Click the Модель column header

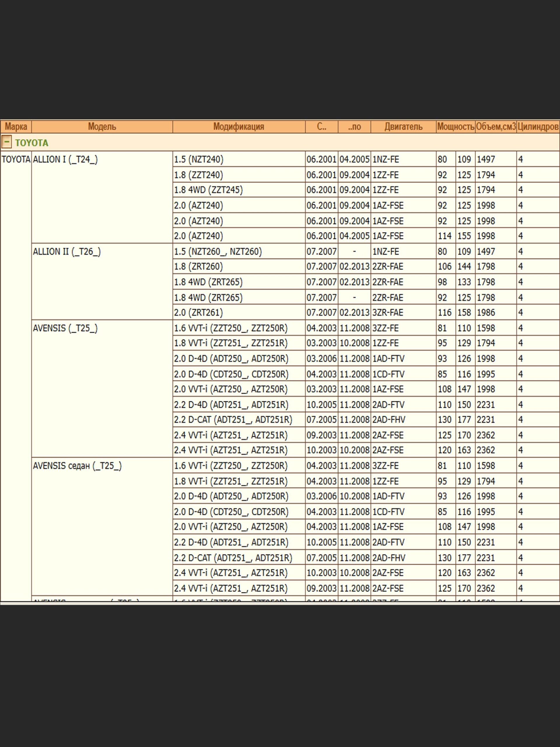[x=102, y=127]
